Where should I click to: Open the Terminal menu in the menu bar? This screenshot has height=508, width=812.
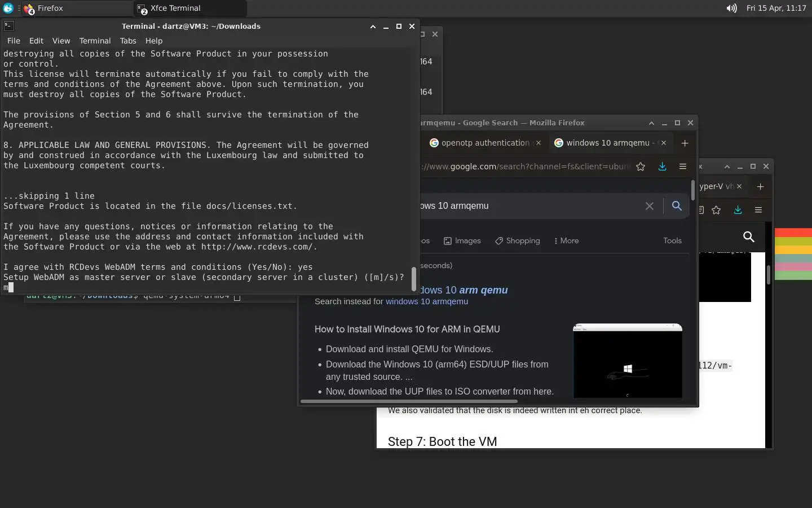95,41
